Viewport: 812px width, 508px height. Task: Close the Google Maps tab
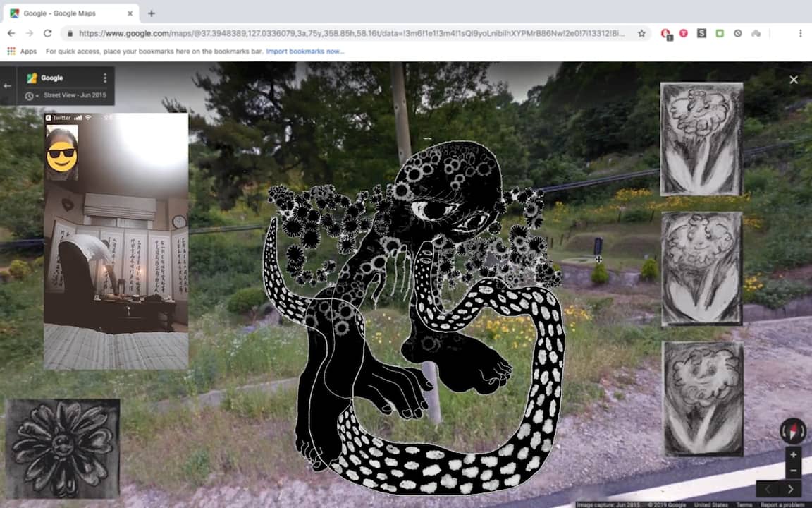pyautogui.click(x=130, y=13)
